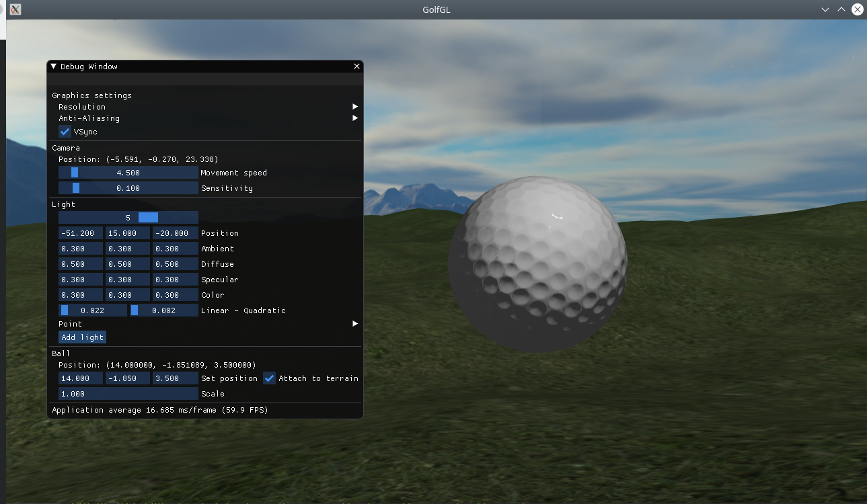Click the first Specular value field
This screenshot has height=504, width=867.
(81, 280)
